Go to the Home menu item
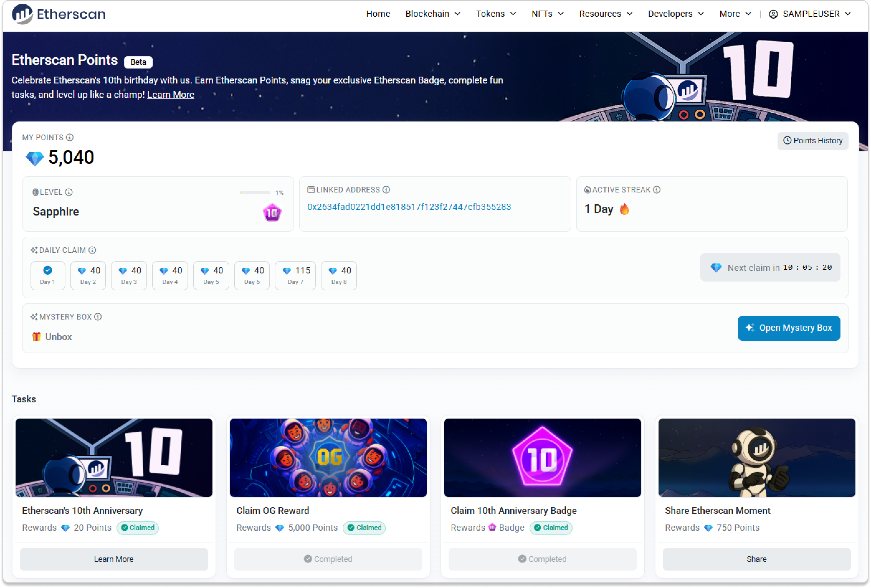This screenshot has height=588, width=871. click(x=378, y=14)
